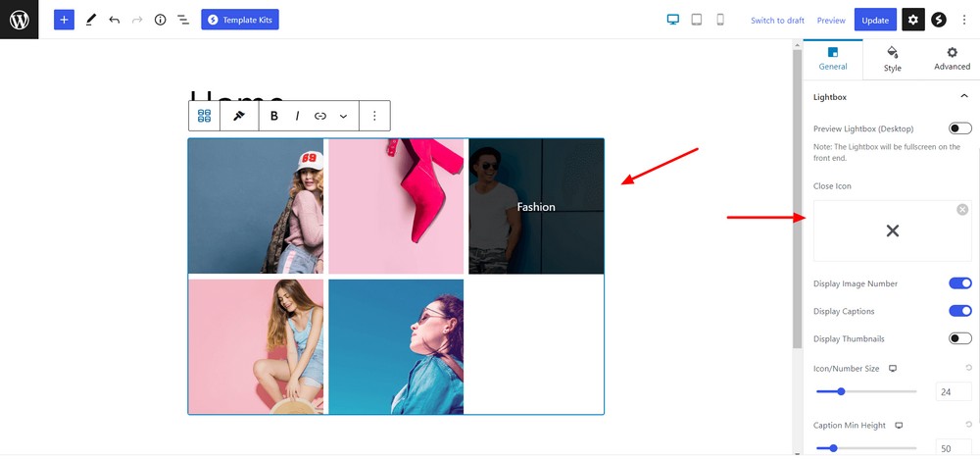Turn off Display Captions toggle

[x=960, y=311]
